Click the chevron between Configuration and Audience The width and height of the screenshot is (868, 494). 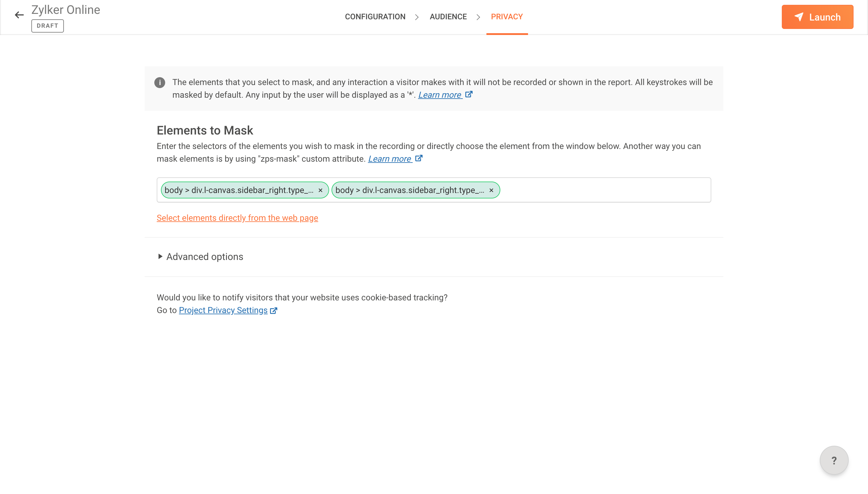tap(417, 17)
